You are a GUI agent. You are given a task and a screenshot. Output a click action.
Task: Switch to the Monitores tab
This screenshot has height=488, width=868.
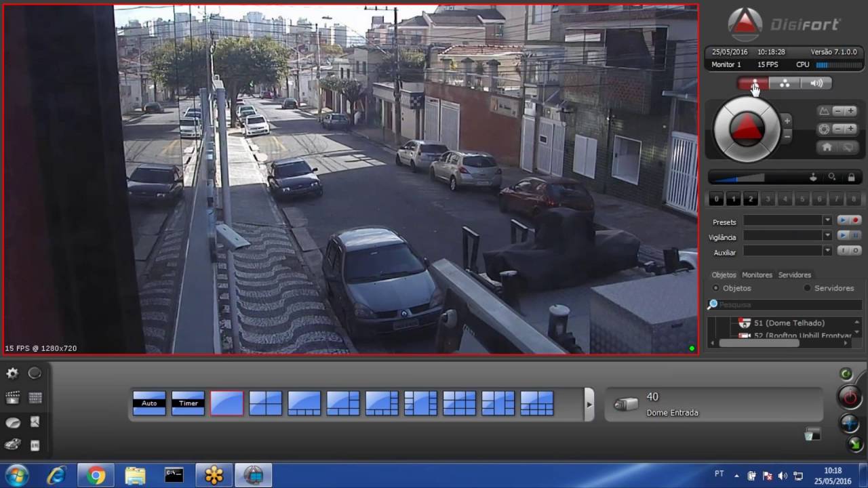click(757, 275)
